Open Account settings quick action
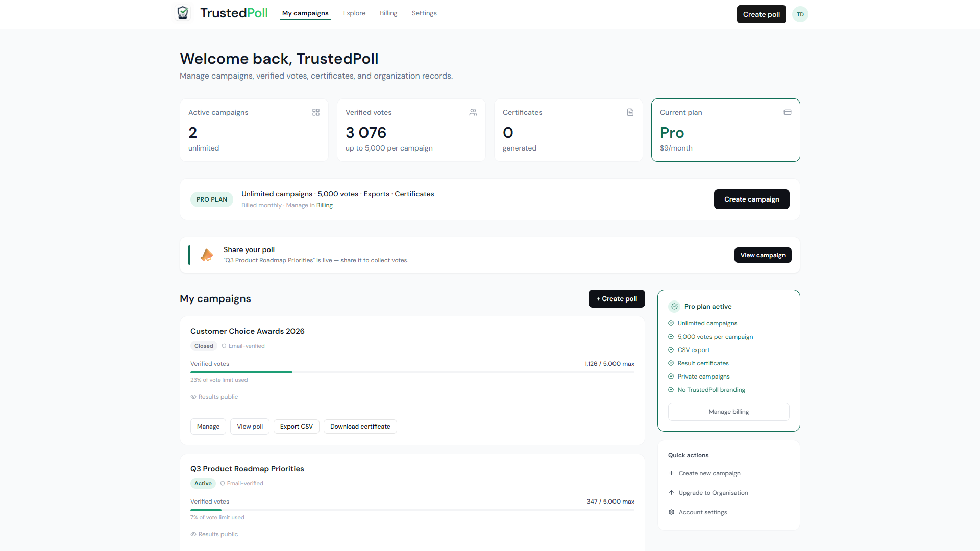This screenshot has width=980, height=551. [x=728, y=512]
